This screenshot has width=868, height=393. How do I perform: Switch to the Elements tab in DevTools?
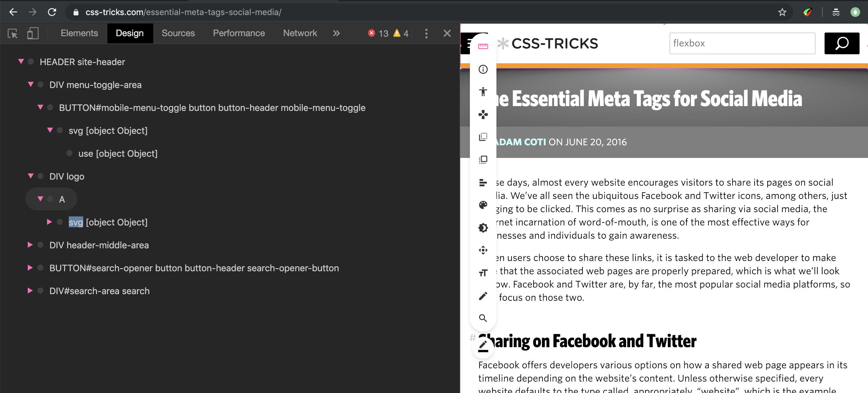point(80,32)
